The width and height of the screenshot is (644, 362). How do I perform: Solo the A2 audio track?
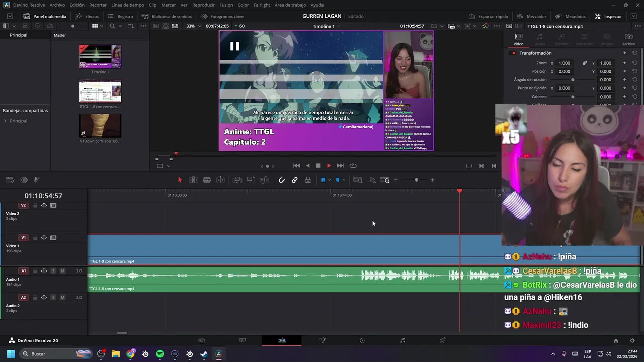53,297
